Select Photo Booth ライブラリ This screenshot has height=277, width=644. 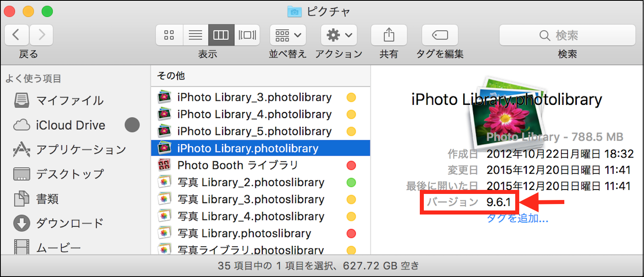click(x=260, y=165)
